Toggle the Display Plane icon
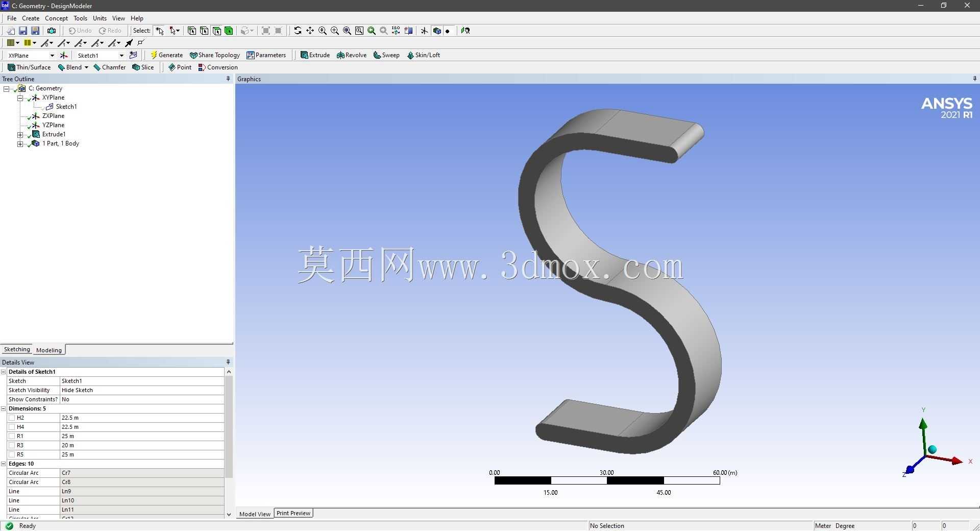This screenshot has width=980, height=531. 424,31
